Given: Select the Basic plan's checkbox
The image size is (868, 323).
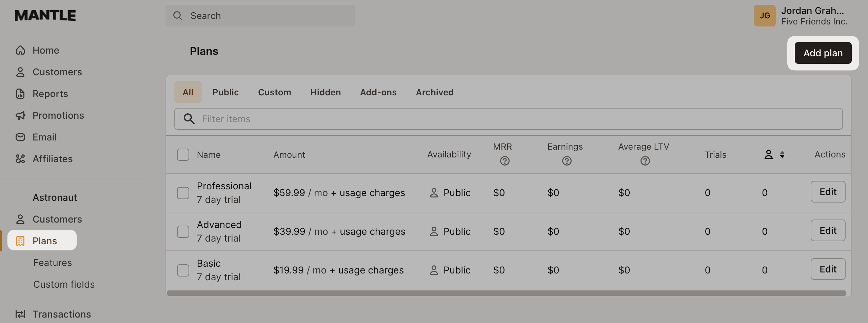Looking at the screenshot, I should click(183, 270).
